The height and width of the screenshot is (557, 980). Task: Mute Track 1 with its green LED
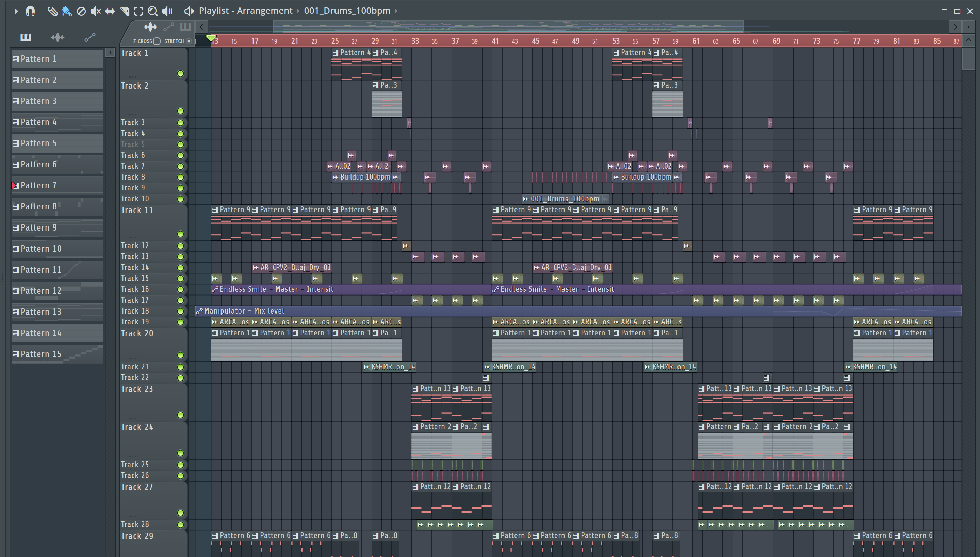(x=180, y=73)
